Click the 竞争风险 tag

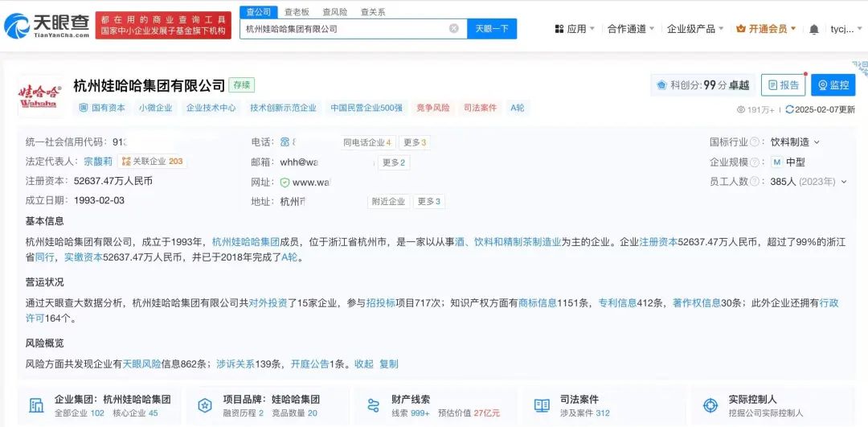click(433, 108)
